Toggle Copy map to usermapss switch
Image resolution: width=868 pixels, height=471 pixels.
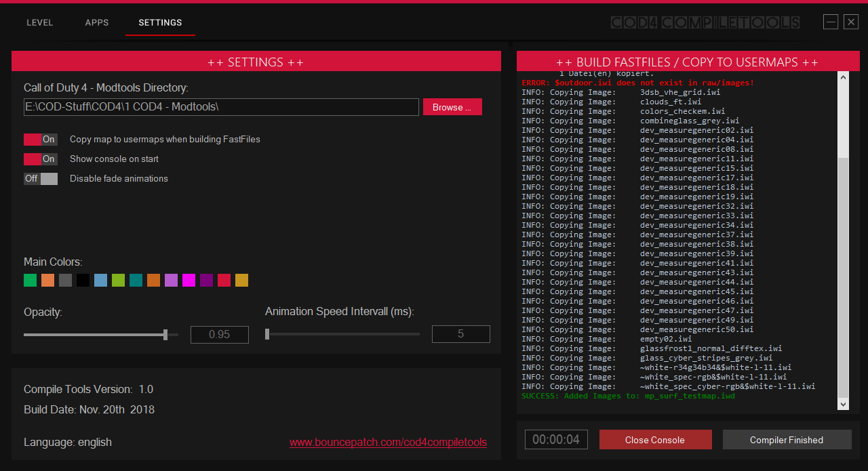(x=41, y=140)
